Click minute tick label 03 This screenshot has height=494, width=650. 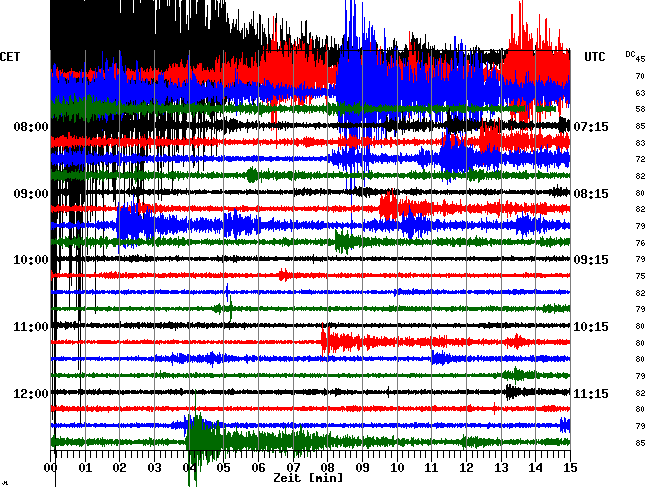(154, 467)
